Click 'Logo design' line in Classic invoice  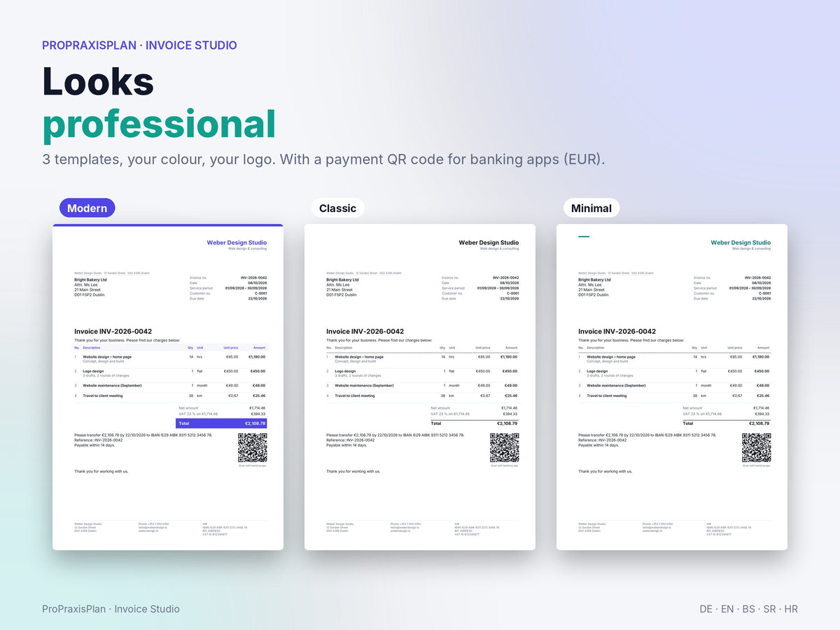pos(345,371)
